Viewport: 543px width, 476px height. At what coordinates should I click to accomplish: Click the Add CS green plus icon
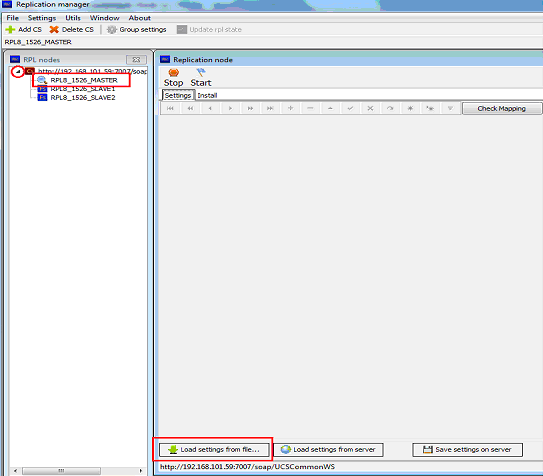coord(10,30)
